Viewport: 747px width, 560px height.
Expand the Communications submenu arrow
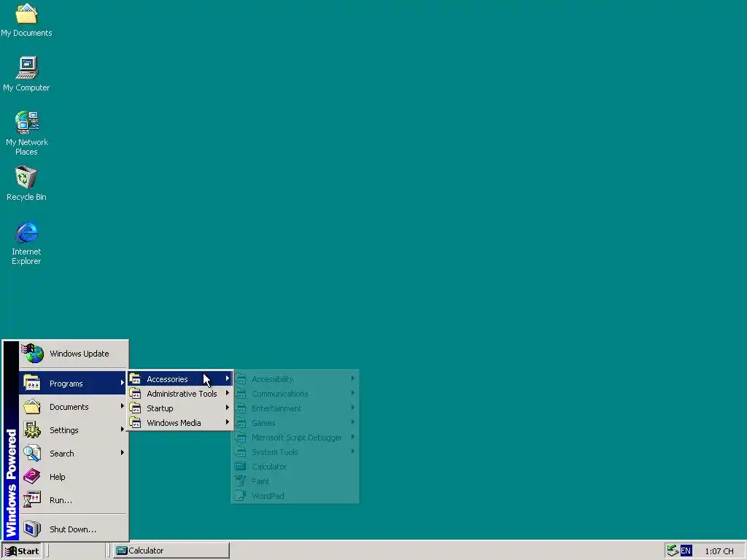point(352,393)
